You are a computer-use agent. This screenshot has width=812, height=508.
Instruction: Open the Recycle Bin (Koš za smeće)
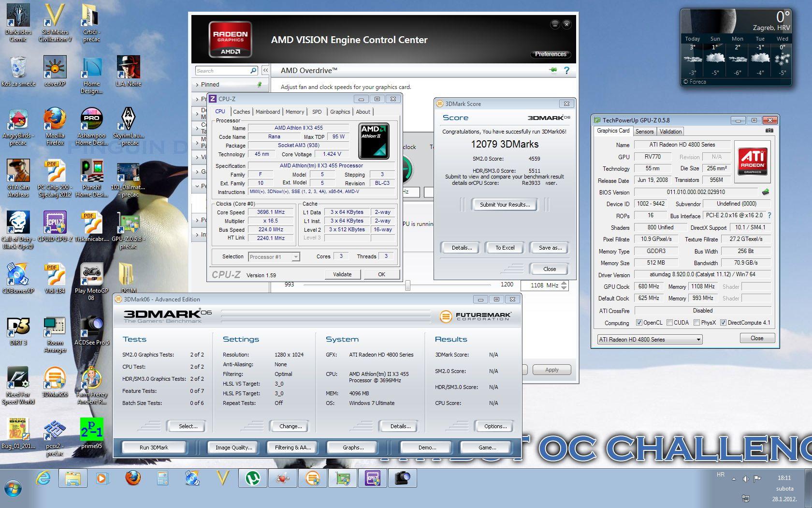pyautogui.click(x=18, y=71)
